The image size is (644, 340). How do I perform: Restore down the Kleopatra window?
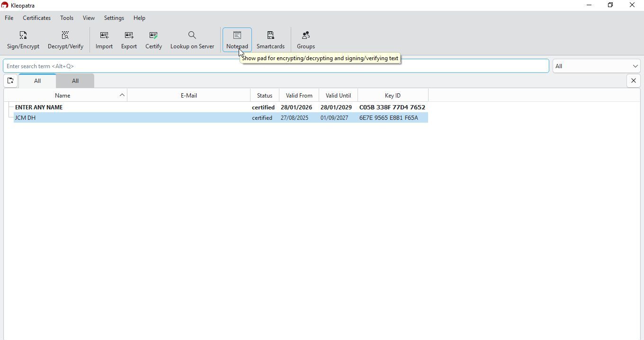[x=610, y=5]
